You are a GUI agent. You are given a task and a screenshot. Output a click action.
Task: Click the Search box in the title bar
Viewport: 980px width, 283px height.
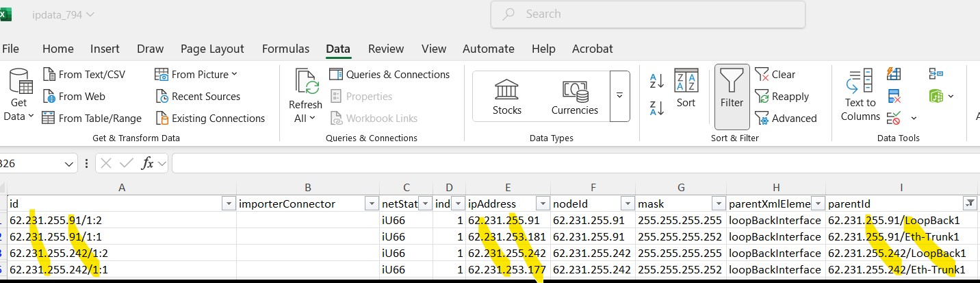(x=647, y=14)
